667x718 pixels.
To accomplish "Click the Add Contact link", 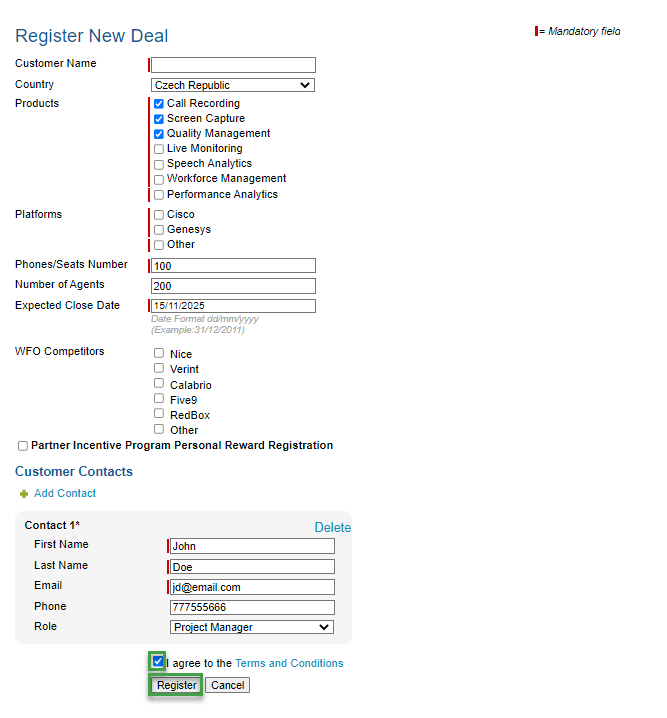I will tap(65, 494).
